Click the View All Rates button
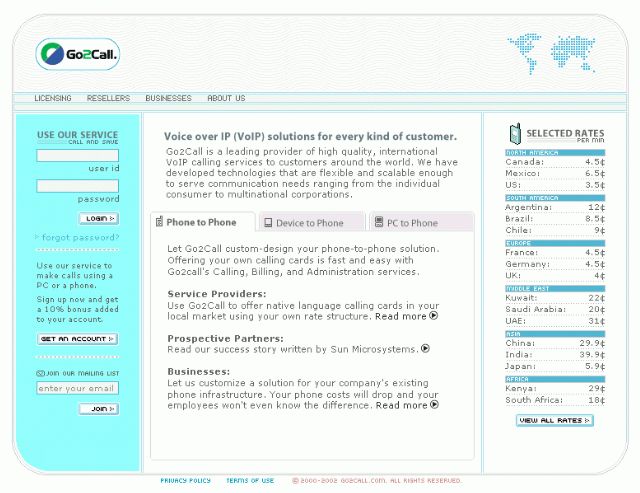The height and width of the screenshot is (493, 640). click(x=555, y=420)
